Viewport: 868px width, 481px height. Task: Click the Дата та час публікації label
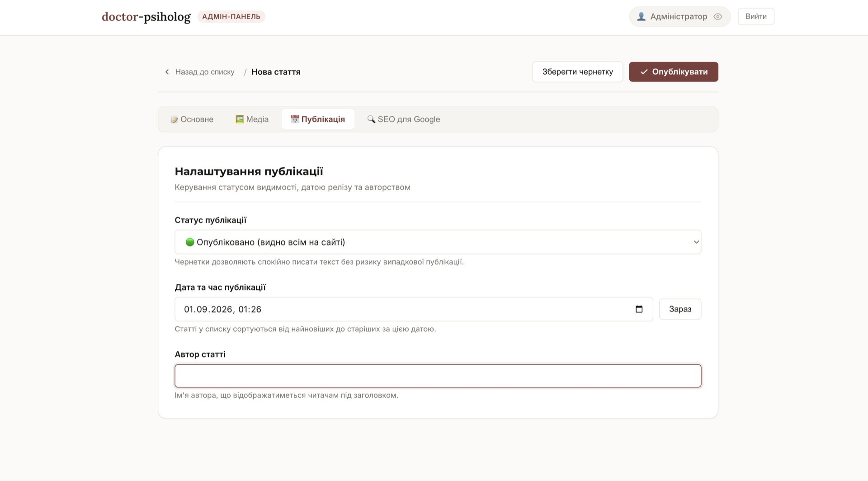coord(220,288)
